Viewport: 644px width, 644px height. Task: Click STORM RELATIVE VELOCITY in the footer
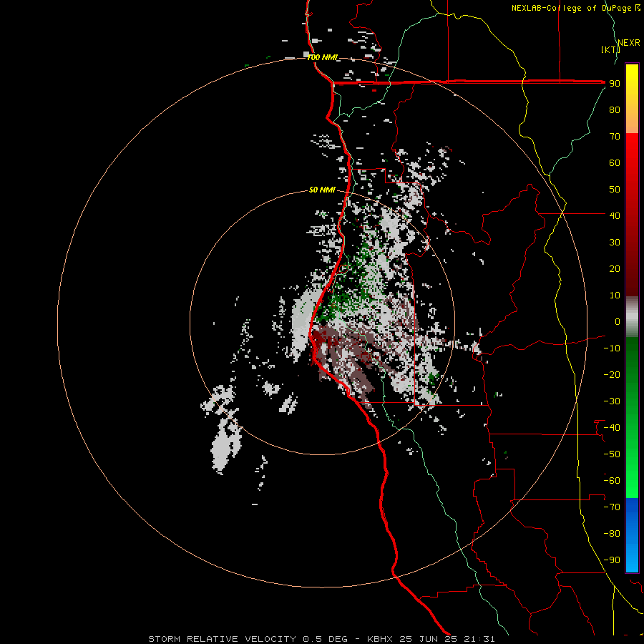pyautogui.click(x=222, y=639)
